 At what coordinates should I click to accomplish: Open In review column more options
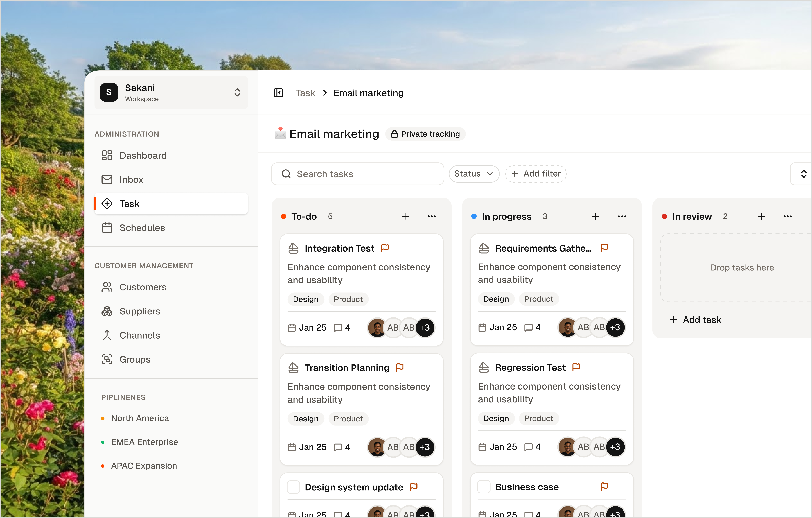tap(788, 216)
